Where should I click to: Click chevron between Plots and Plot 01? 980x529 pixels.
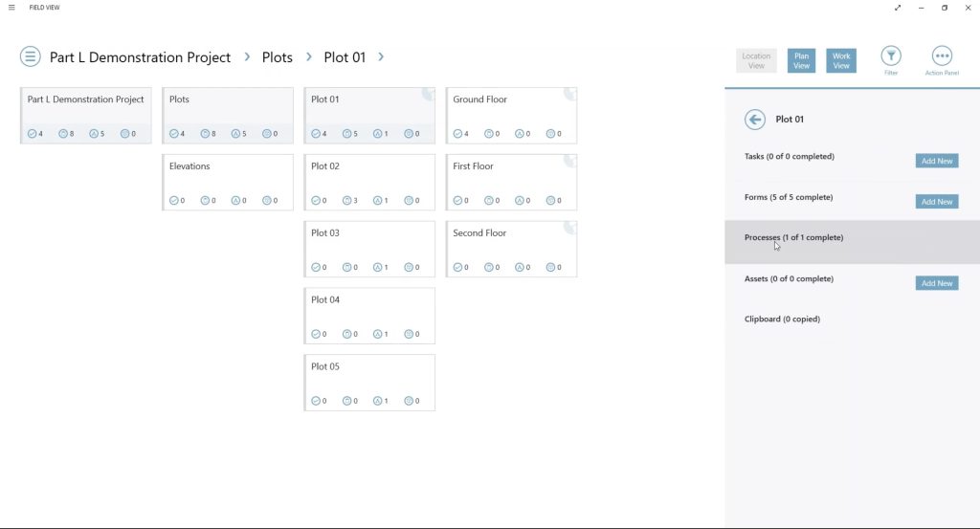pos(309,57)
